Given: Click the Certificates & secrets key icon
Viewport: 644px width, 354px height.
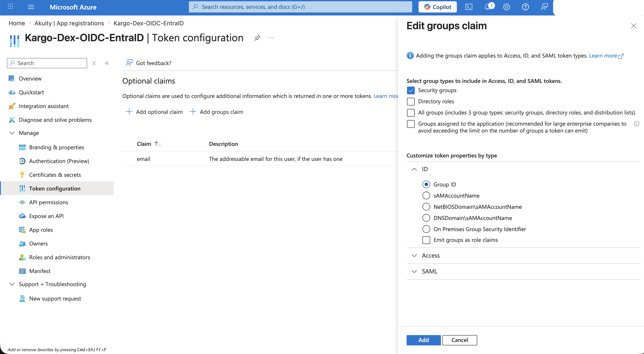Looking at the screenshot, I should pos(22,175).
